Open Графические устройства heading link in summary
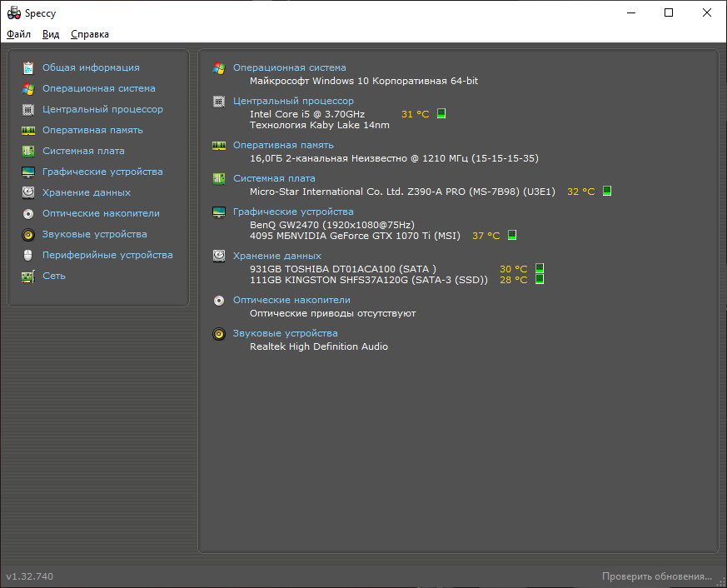This screenshot has height=588, width=727. point(293,212)
